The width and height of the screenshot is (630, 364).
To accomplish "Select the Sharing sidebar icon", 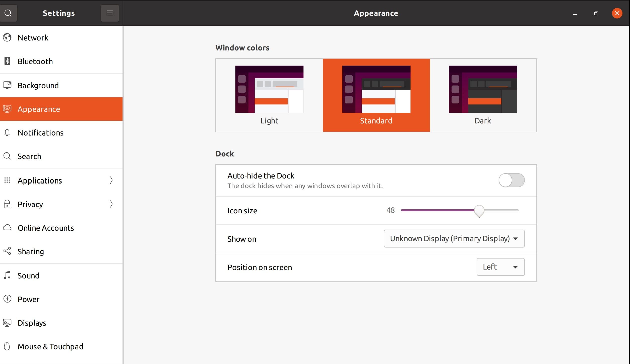I will pyautogui.click(x=7, y=251).
